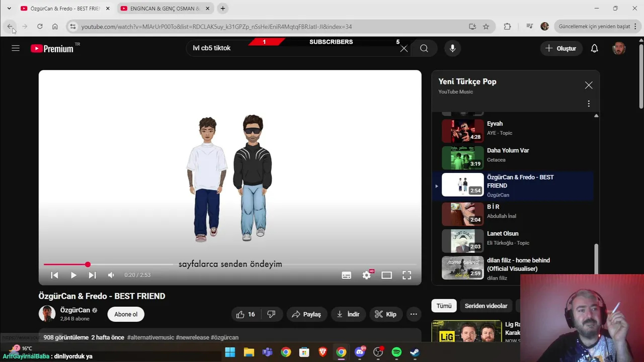
Task: Toggle theater mode view
Action: point(386,275)
